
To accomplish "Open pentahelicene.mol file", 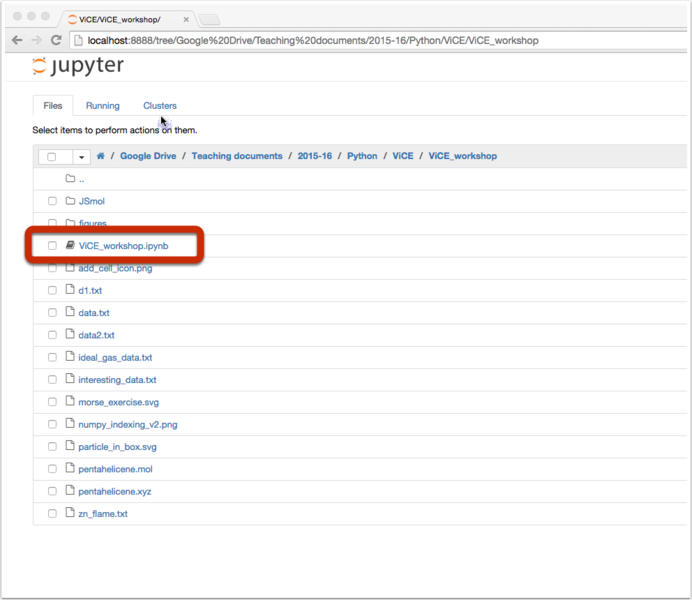I will pyautogui.click(x=115, y=469).
